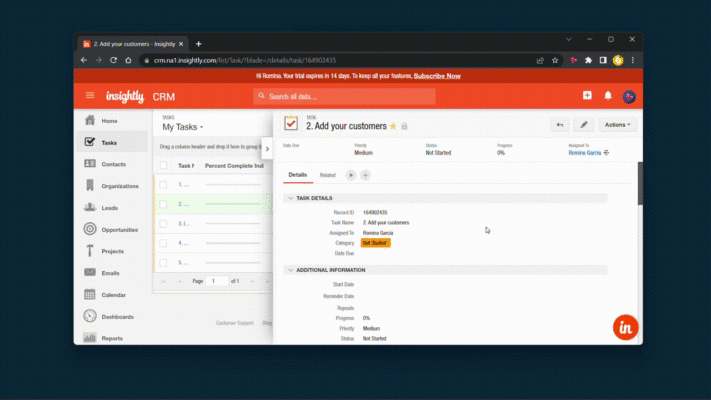The image size is (711, 400).
Task: Click the task back arrow button
Action: (560, 125)
